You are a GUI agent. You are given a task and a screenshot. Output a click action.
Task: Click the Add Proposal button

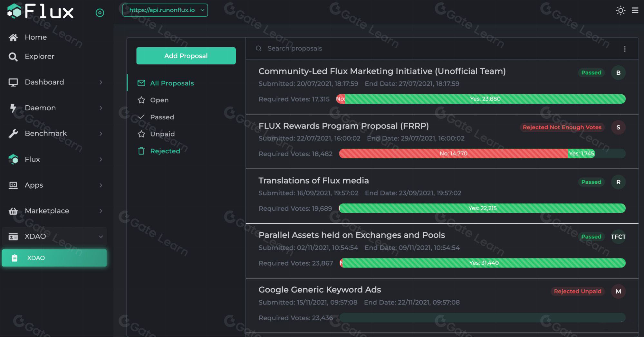pos(186,56)
